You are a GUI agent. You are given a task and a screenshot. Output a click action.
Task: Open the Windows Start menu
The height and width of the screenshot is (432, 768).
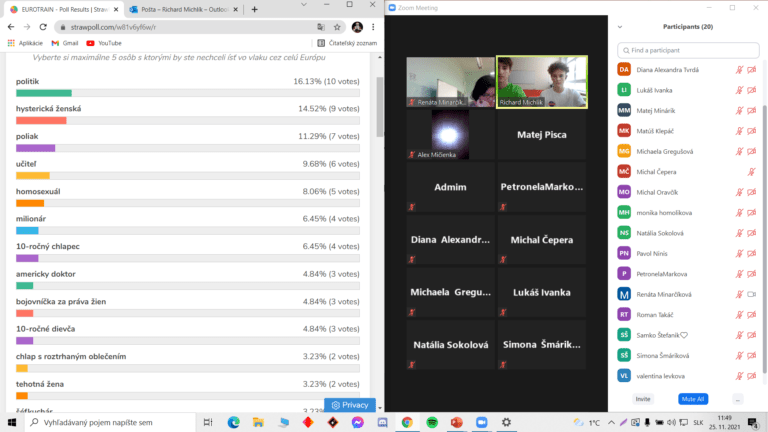12,422
